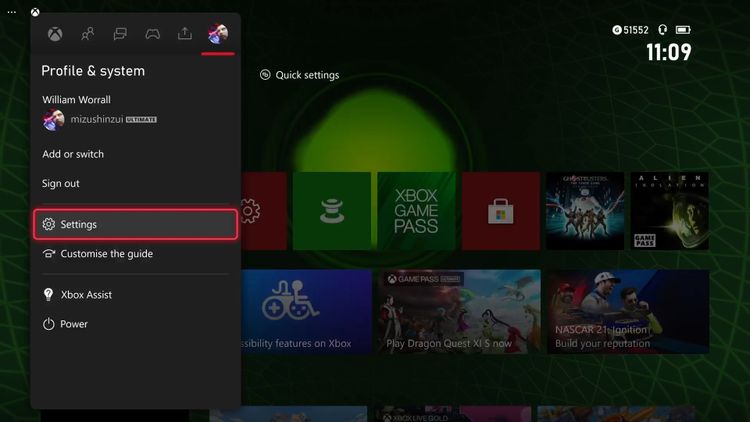Image resolution: width=750 pixels, height=422 pixels.
Task: Launch the Xbox Game Pass tile
Action: click(x=415, y=210)
